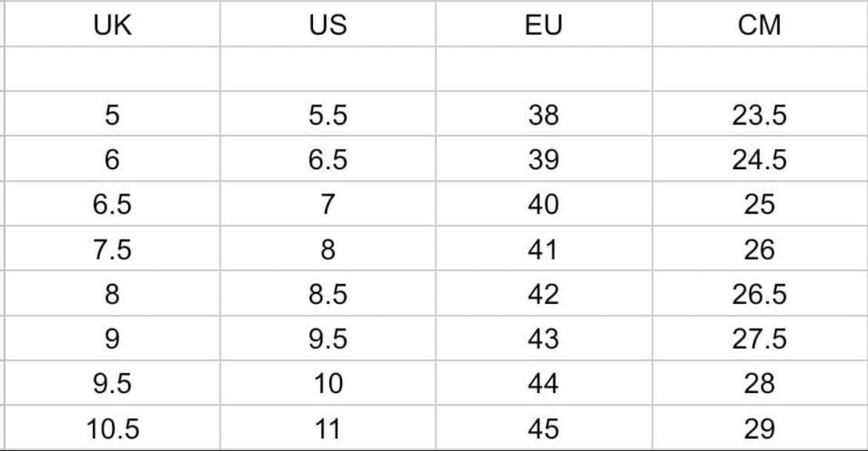Viewport: 868px width, 451px height.
Task: Click the cell containing 23.5
Action: click(760, 116)
